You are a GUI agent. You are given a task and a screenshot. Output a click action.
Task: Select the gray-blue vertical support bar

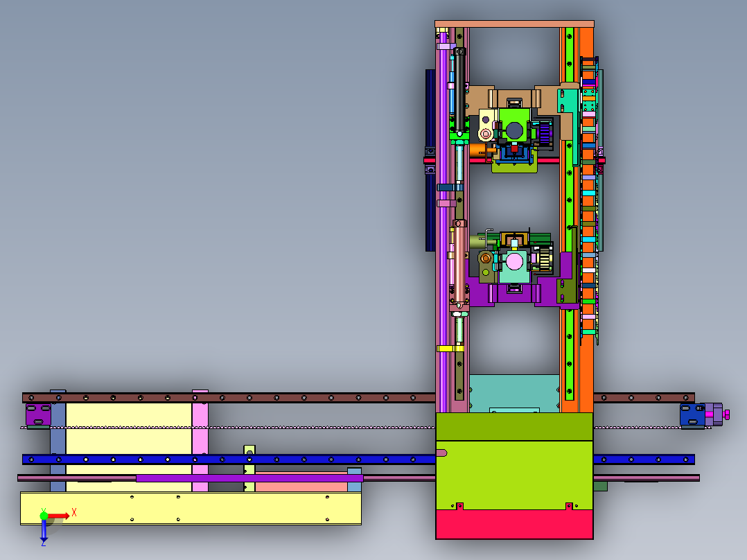pyautogui.click(x=58, y=441)
